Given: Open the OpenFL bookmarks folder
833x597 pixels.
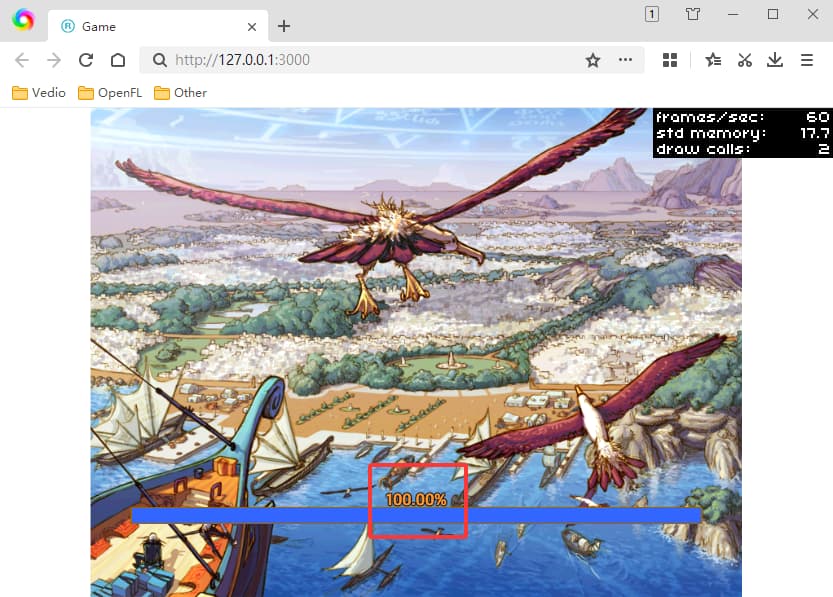Looking at the screenshot, I should point(110,93).
